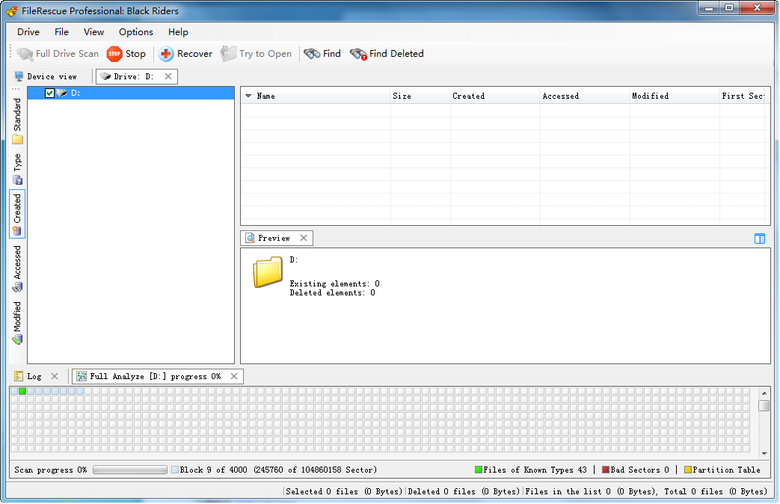Click the Stop scan button
Viewport: 780px width, 504px height.
click(126, 54)
